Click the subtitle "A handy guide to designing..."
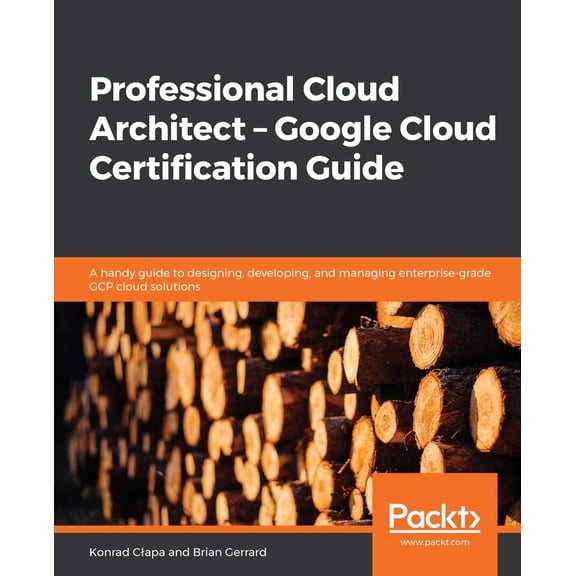 click(290, 280)
